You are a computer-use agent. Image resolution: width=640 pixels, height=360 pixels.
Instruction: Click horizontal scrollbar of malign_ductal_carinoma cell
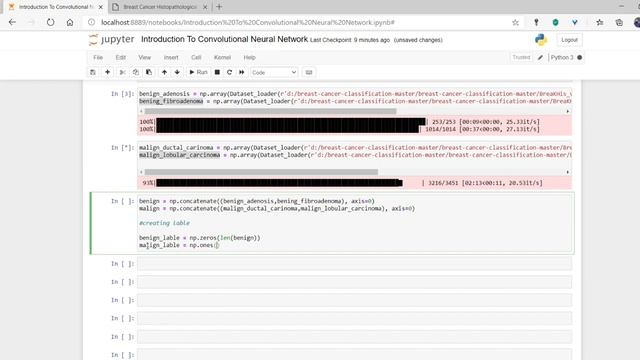click(x=261, y=172)
